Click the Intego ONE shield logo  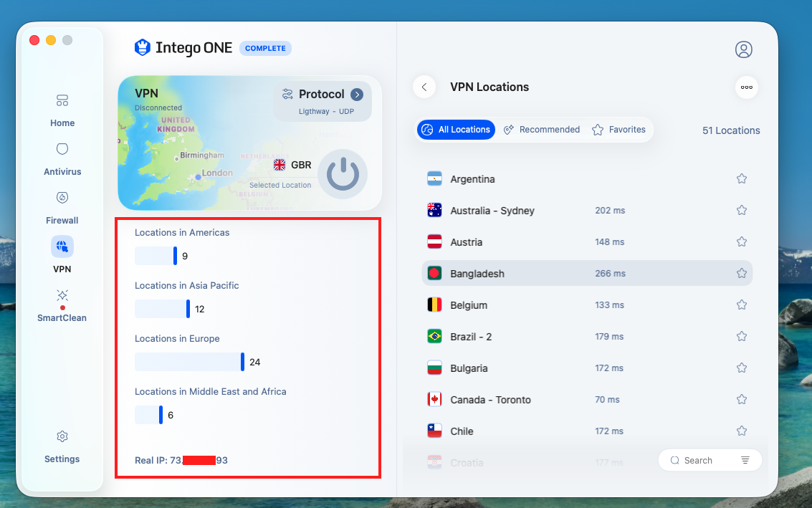(143, 47)
